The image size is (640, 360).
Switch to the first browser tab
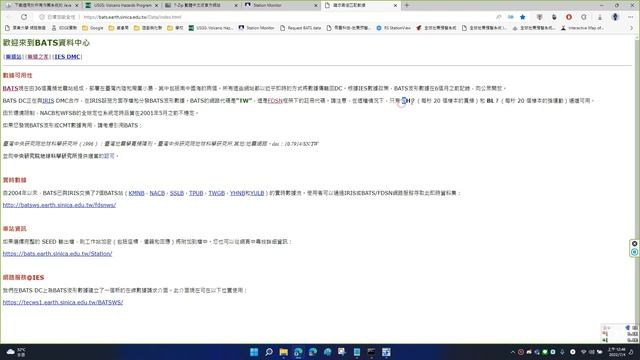[x=42, y=5]
